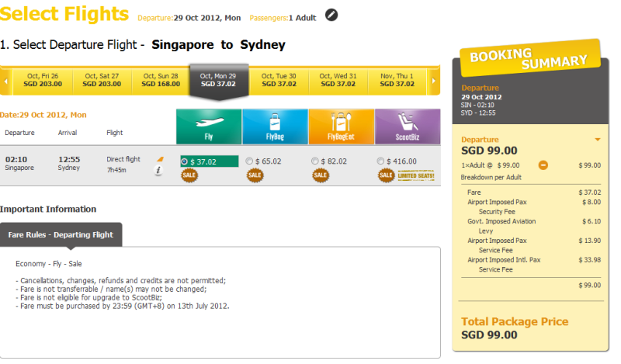The image size is (621, 364).
Task: Show later dates with right arrow
Action: (434, 81)
